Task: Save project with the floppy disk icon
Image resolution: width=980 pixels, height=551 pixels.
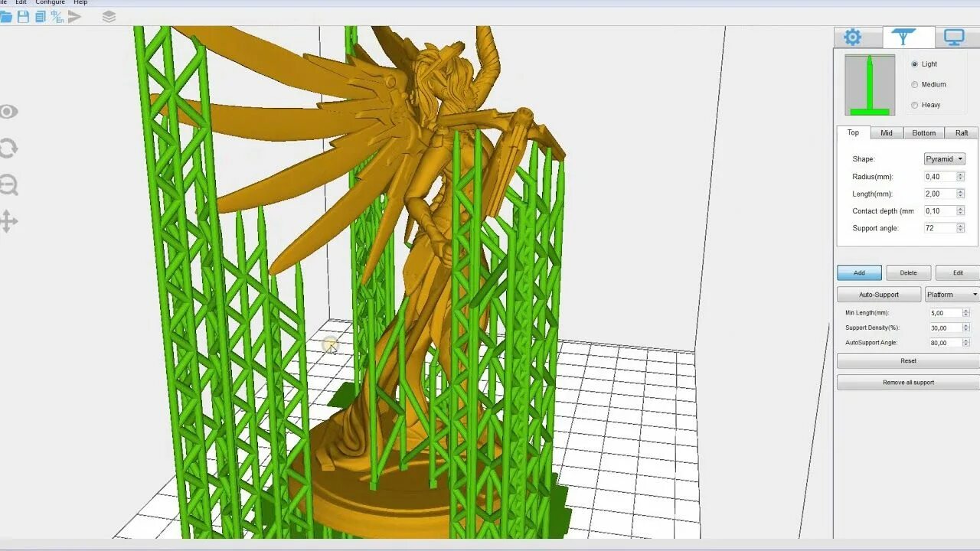Action: coord(23,16)
